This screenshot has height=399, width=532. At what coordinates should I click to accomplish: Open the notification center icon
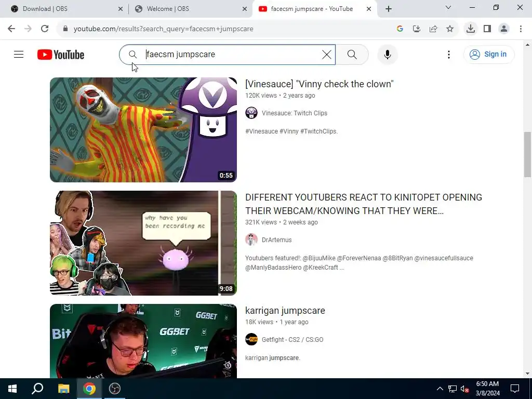click(515, 389)
